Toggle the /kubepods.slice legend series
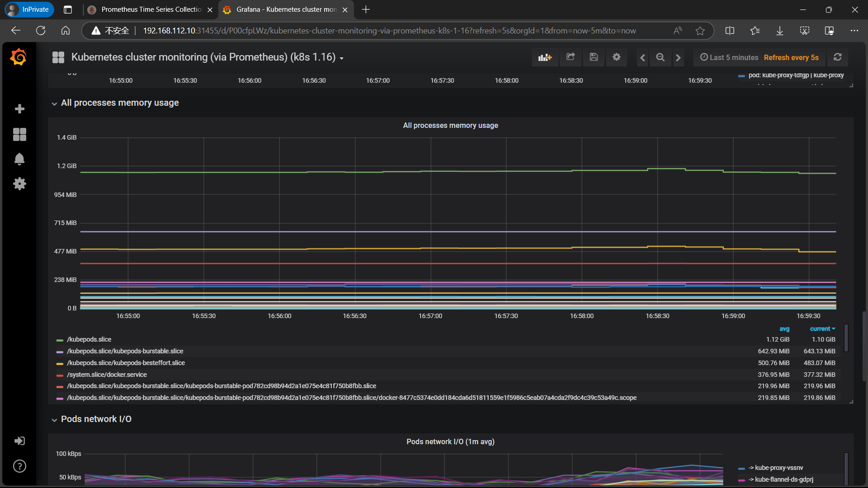 (89, 339)
